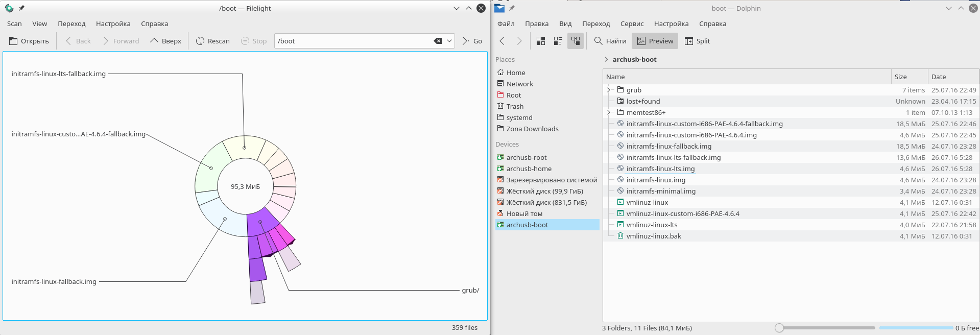Toggle Preview in Dolphin toolbar

655,41
